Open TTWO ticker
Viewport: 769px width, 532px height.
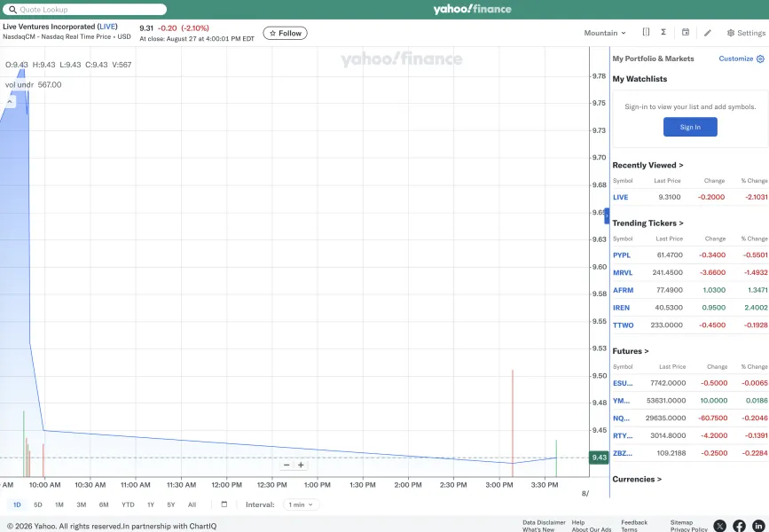(x=623, y=325)
